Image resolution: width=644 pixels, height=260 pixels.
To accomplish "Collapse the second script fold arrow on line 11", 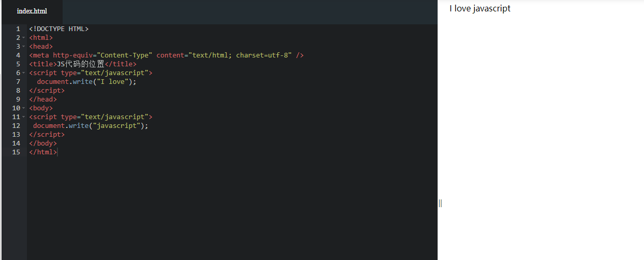I will (24, 117).
